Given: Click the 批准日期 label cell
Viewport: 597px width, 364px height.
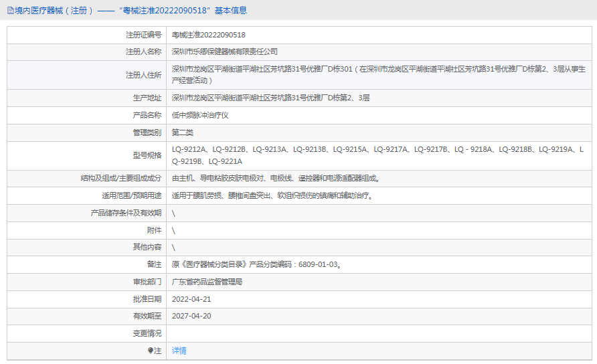Looking at the screenshot, I should [x=87, y=299].
